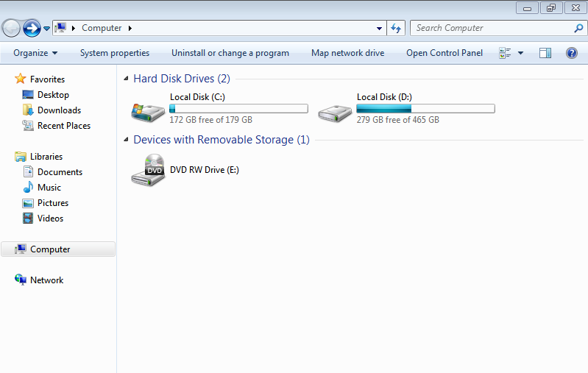This screenshot has width=588, height=373.
Task: Click the computer icon in address bar
Action: tap(60, 28)
